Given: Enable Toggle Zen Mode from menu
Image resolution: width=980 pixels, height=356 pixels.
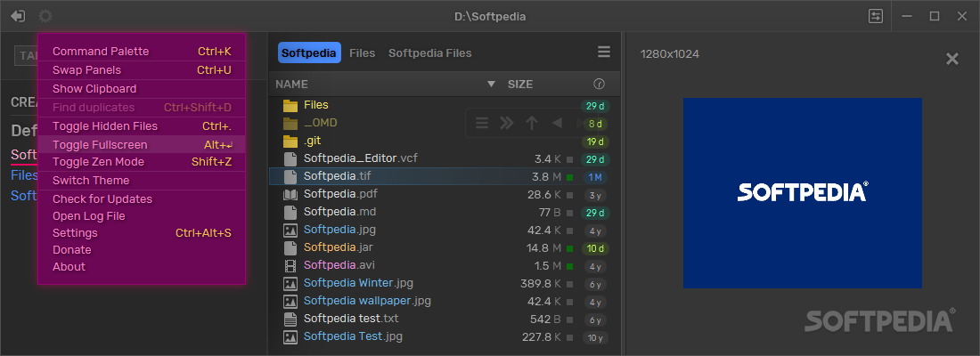Looking at the screenshot, I should click(142, 162).
